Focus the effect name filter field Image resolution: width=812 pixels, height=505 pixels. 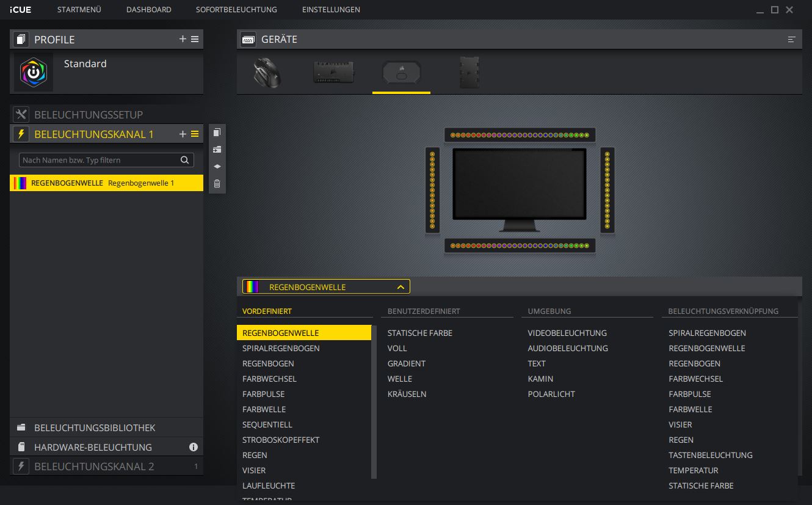click(x=106, y=160)
